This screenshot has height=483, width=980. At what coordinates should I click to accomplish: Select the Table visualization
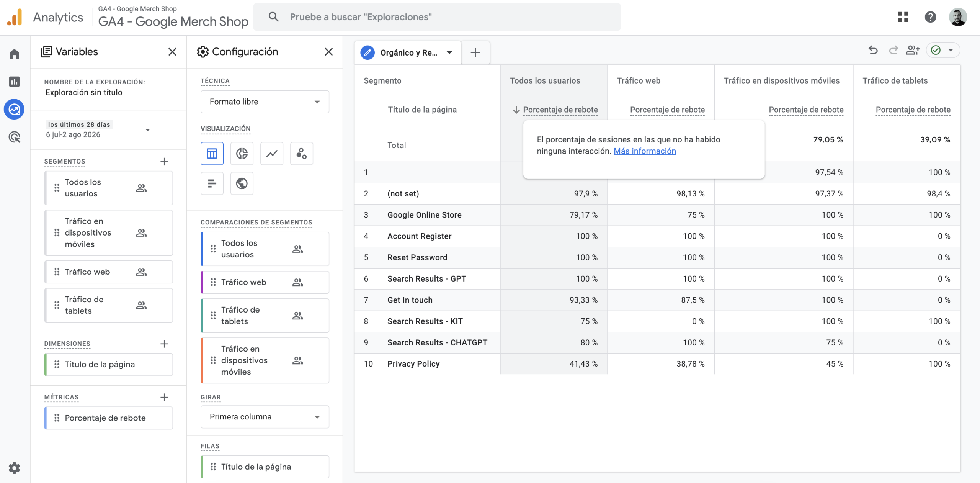click(x=212, y=154)
